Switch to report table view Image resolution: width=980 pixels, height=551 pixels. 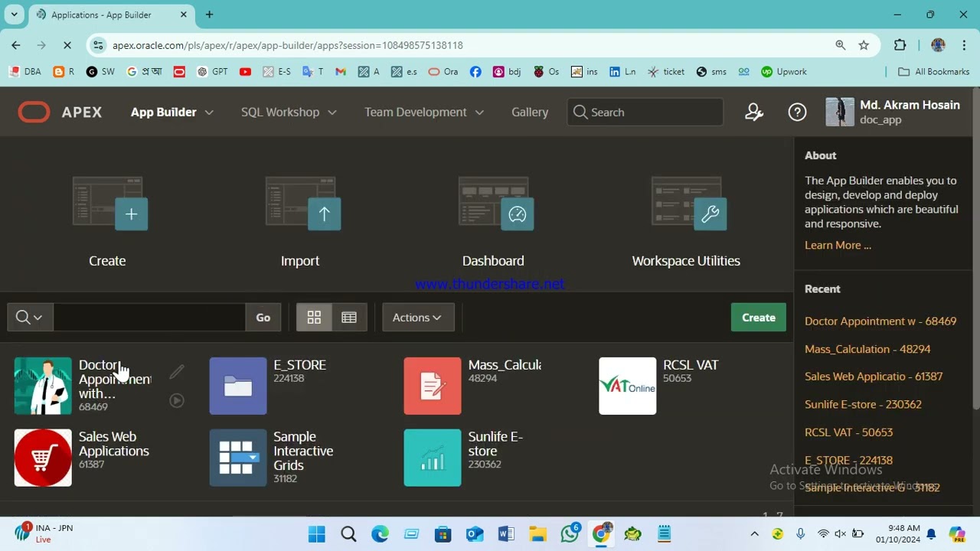(349, 318)
